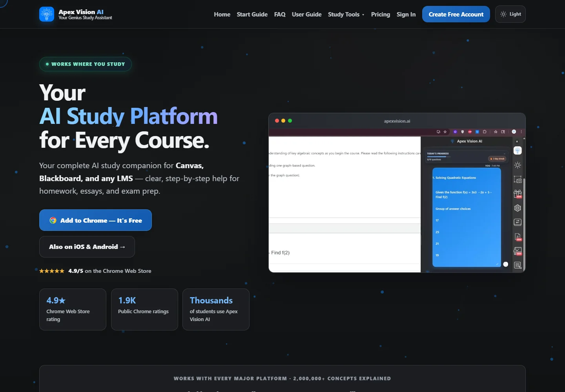Click the notes edit icon at sidebar bottom

point(518,265)
